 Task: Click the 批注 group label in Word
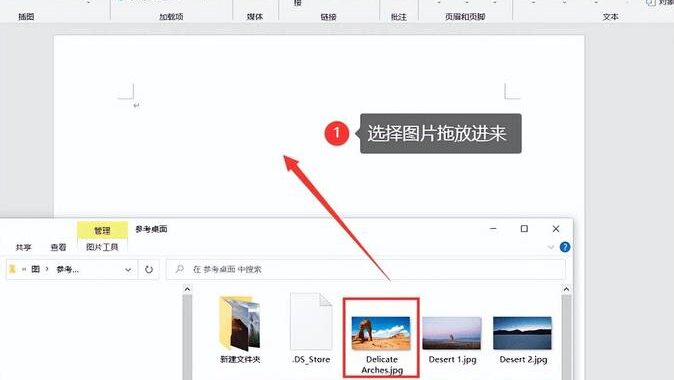coord(398,17)
